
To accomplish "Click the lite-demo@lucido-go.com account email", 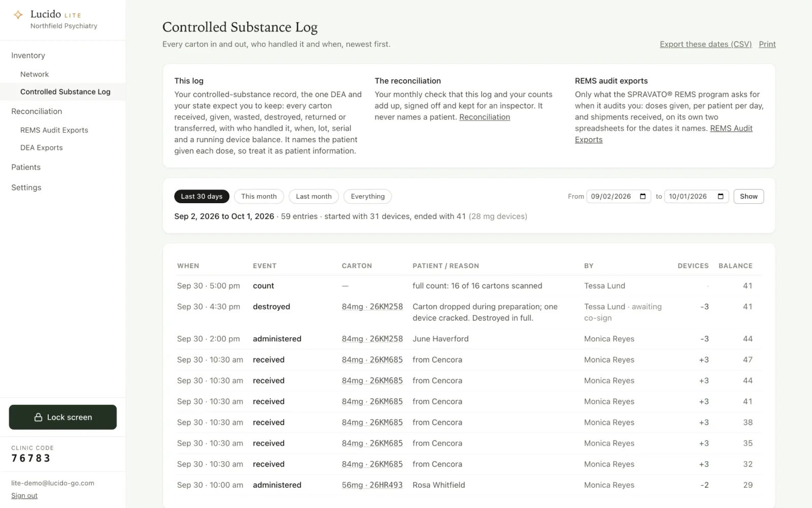I will coord(53,483).
